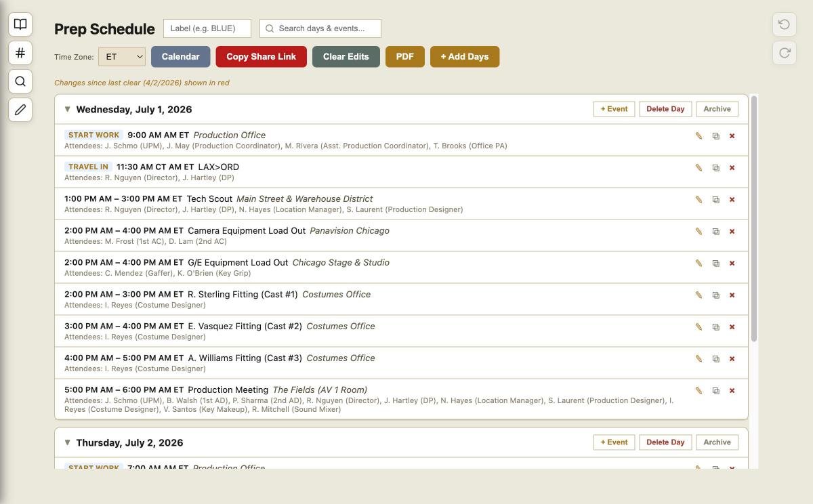Edit the Start Work 9:00 AM event
Image resolution: width=813 pixels, height=504 pixels.
click(x=699, y=136)
